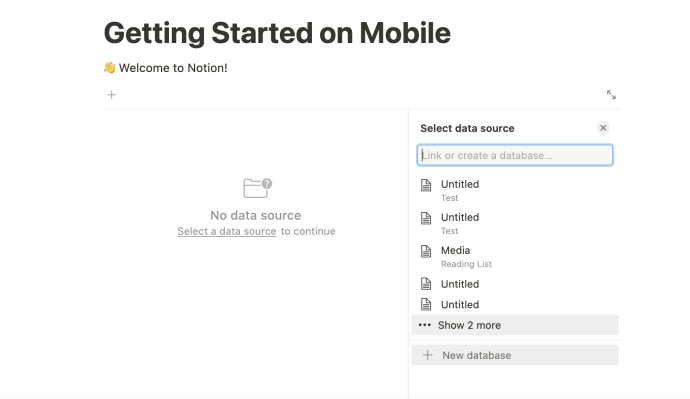Close the Select data source panel
The width and height of the screenshot is (690, 399).
tap(603, 128)
